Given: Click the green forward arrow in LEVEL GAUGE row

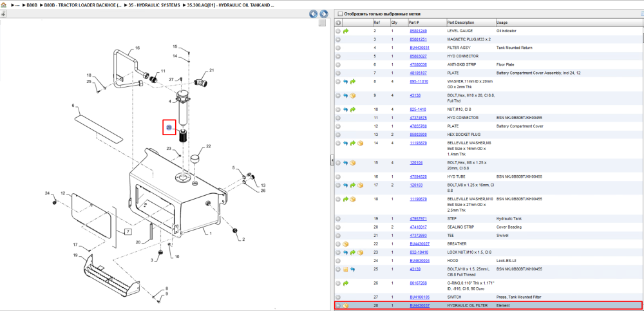Looking at the screenshot, I should [345, 31].
